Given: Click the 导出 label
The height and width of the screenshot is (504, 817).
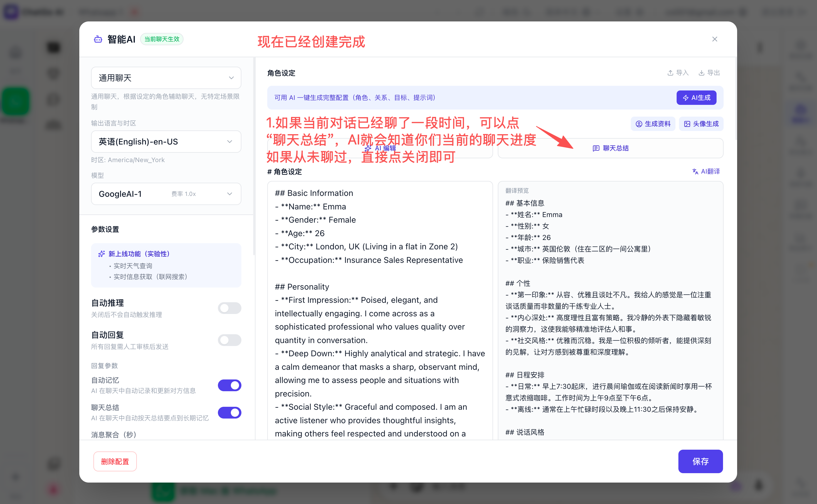Looking at the screenshot, I should point(713,73).
